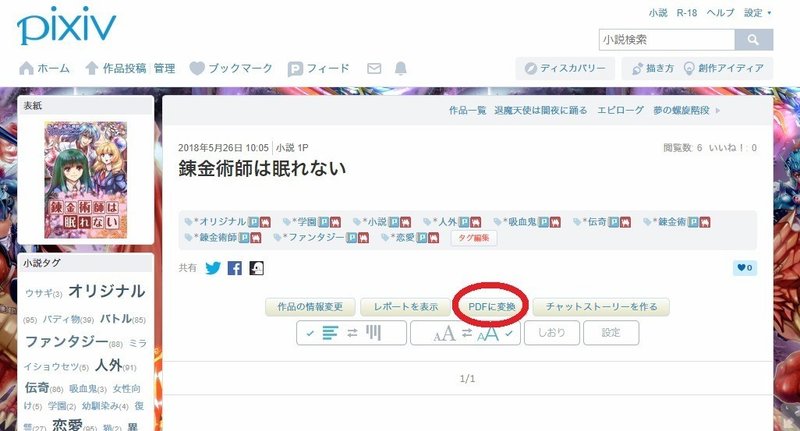800x431 pixels.
Task: Open the フィード feed
Action: click(319, 68)
